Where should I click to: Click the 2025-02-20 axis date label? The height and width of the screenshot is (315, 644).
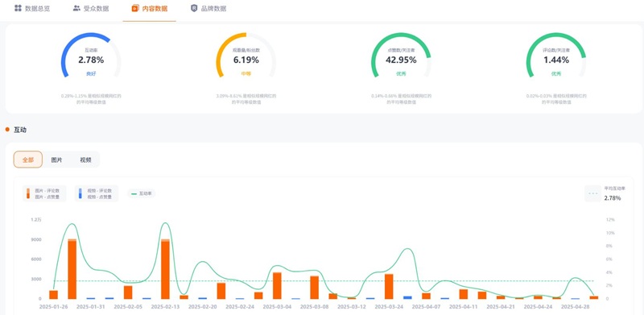(203, 307)
